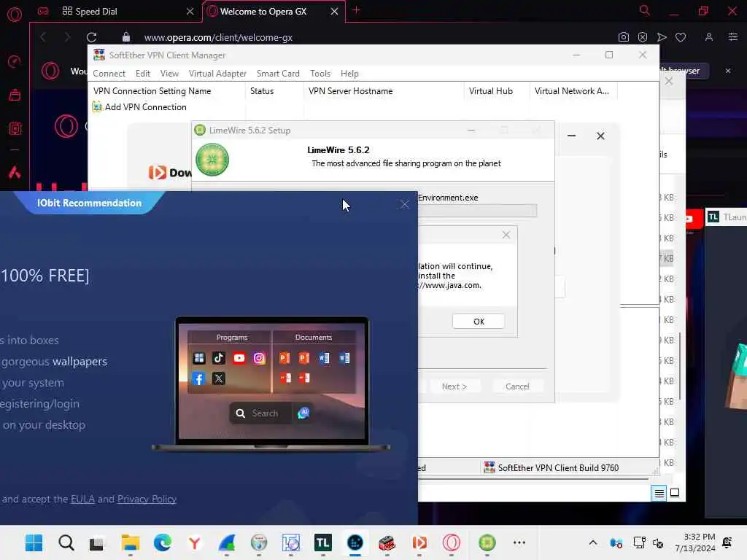This screenshot has height=560, width=747.
Task: Select Add VPN Connection entry
Action: tap(139, 106)
